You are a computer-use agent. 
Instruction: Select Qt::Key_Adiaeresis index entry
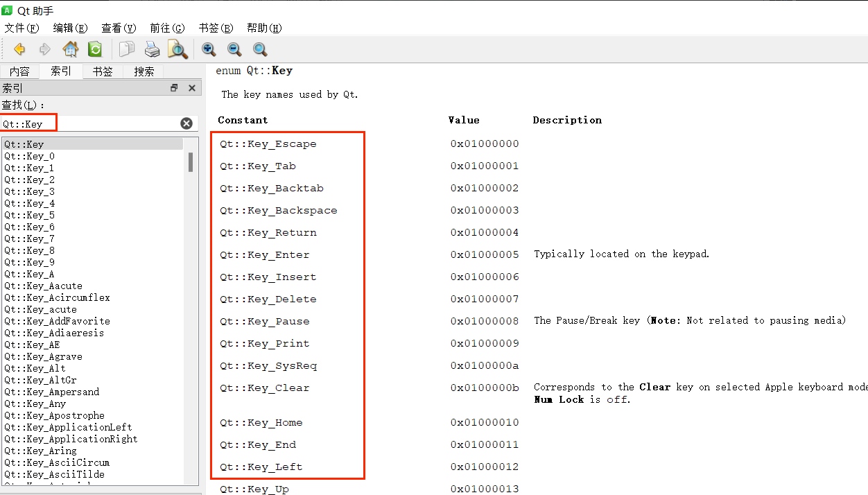92,333
